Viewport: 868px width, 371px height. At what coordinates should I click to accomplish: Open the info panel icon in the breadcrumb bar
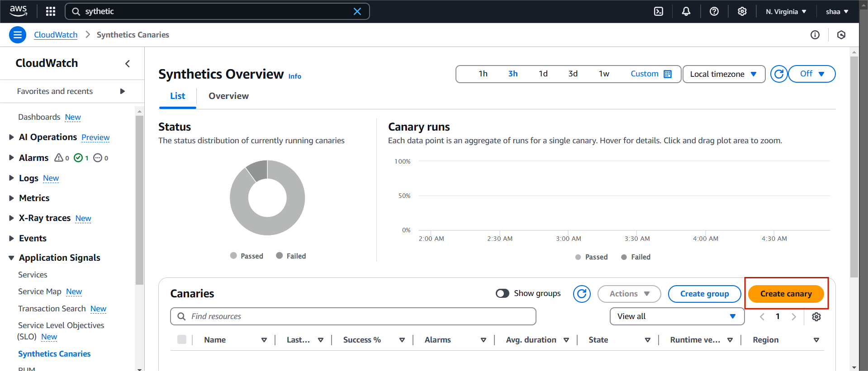tap(815, 35)
